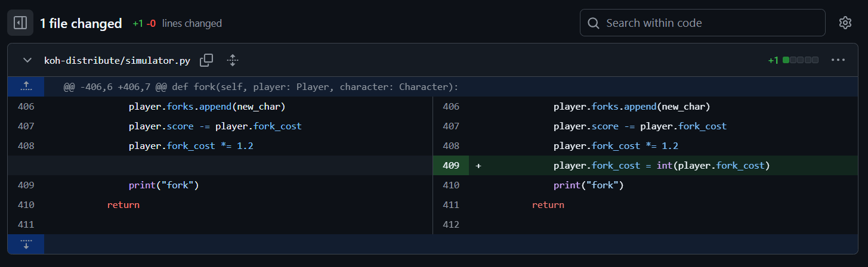Image resolution: width=868 pixels, height=267 pixels.
Task: Expand all lines in simulator.py
Action: [x=233, y=60]
